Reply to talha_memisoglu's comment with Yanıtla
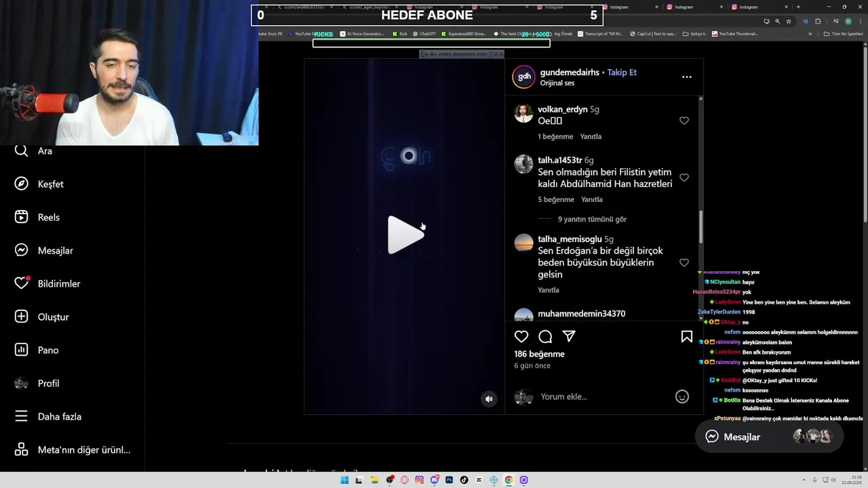Viewport: 868px width, 488px height. [x=549, y=290]
